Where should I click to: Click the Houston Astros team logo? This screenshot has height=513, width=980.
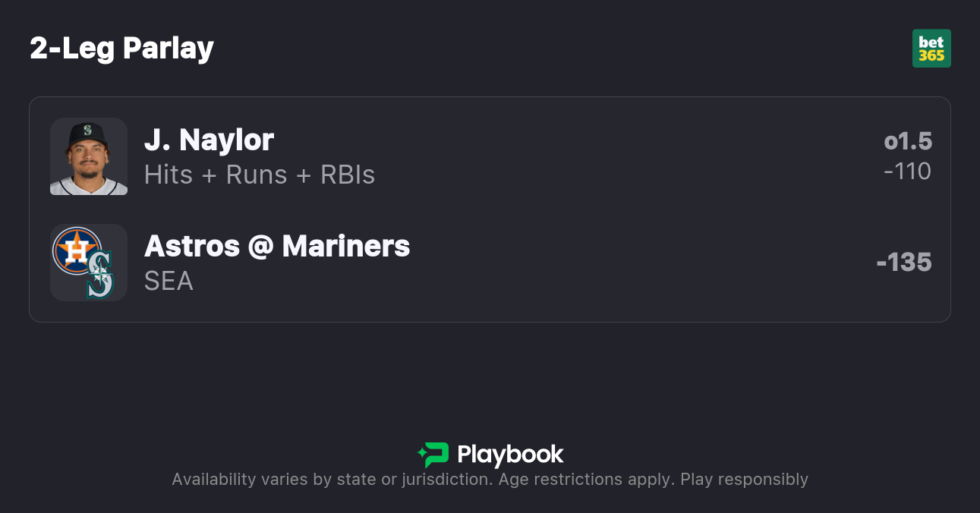pos(77,250)
